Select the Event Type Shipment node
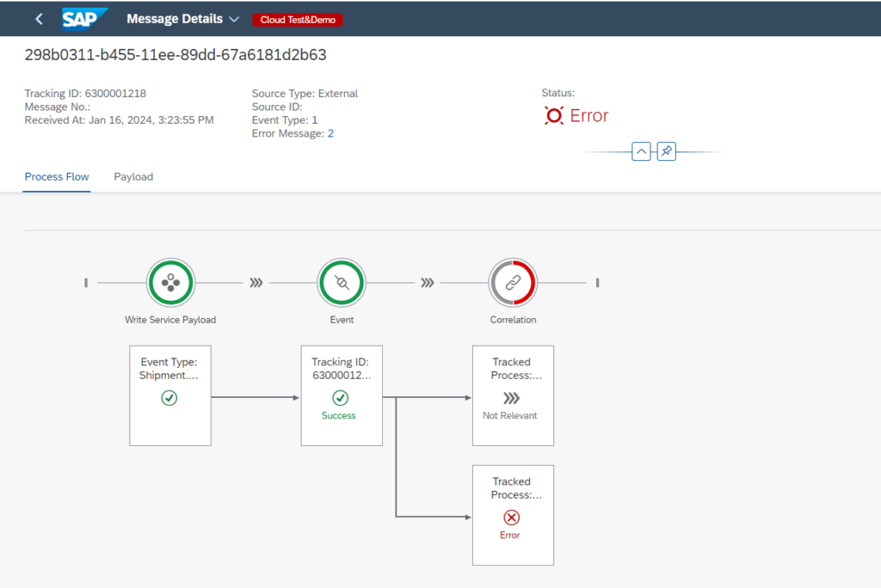Image resolution: width=881 pixels, height=588 pixels. pos(170,395)
